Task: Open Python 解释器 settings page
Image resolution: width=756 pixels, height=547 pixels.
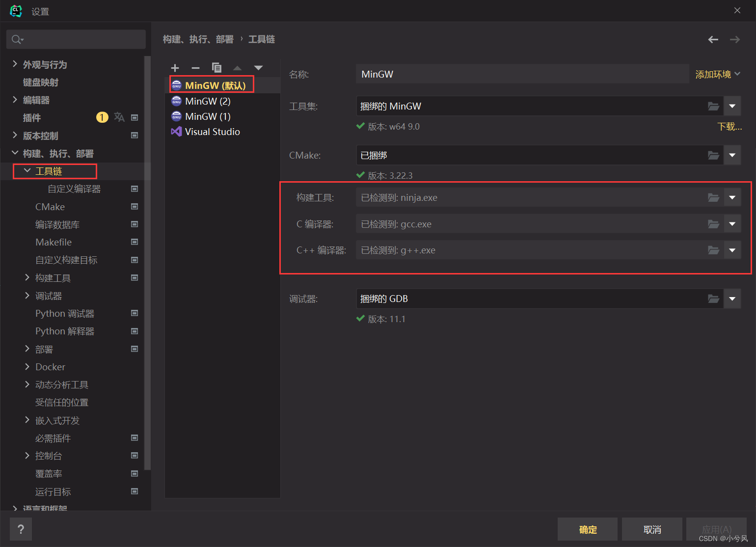Action: pos(65,331)
